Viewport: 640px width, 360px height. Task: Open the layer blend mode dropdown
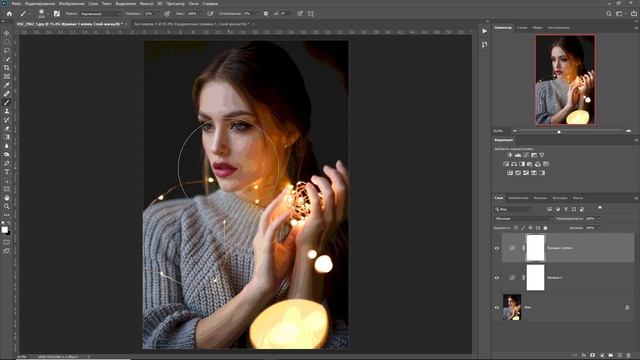click(x=523, y=219)
